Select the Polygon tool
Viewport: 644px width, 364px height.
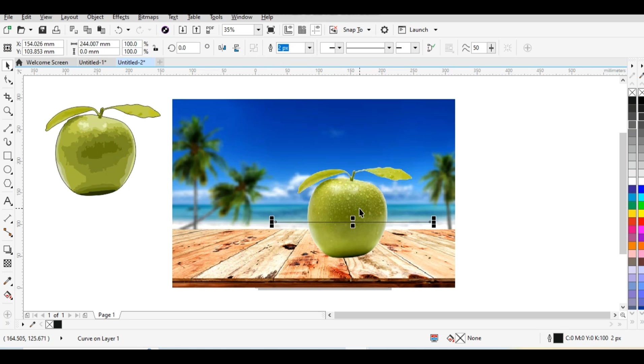click(x=8, y=184)
